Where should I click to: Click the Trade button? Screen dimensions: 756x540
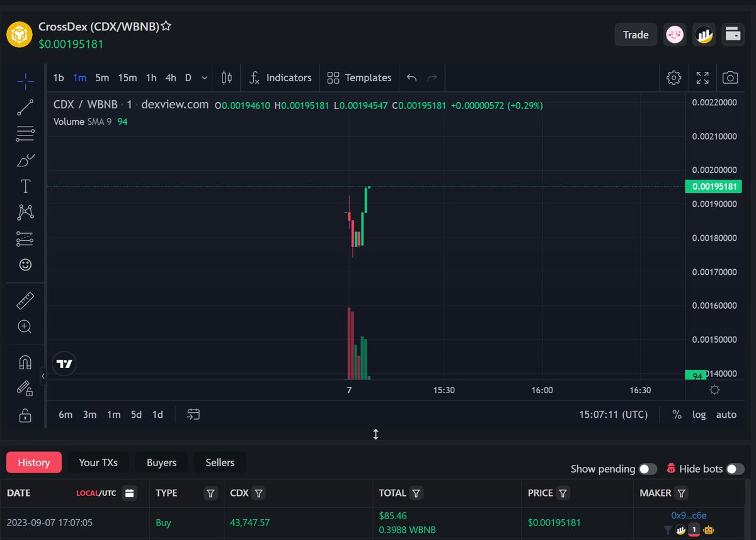click(x=635, y=35)
